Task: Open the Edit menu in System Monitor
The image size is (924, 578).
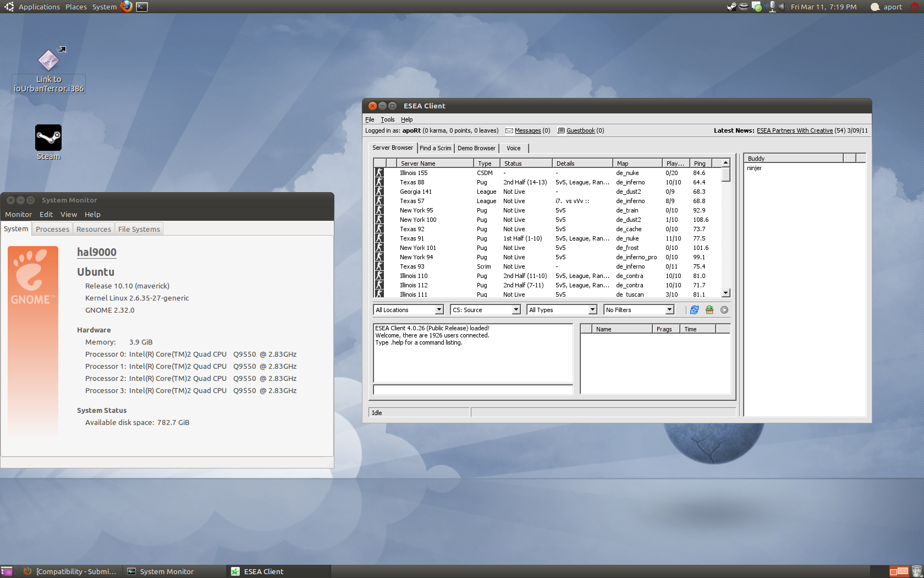Action: pos(46,214)
